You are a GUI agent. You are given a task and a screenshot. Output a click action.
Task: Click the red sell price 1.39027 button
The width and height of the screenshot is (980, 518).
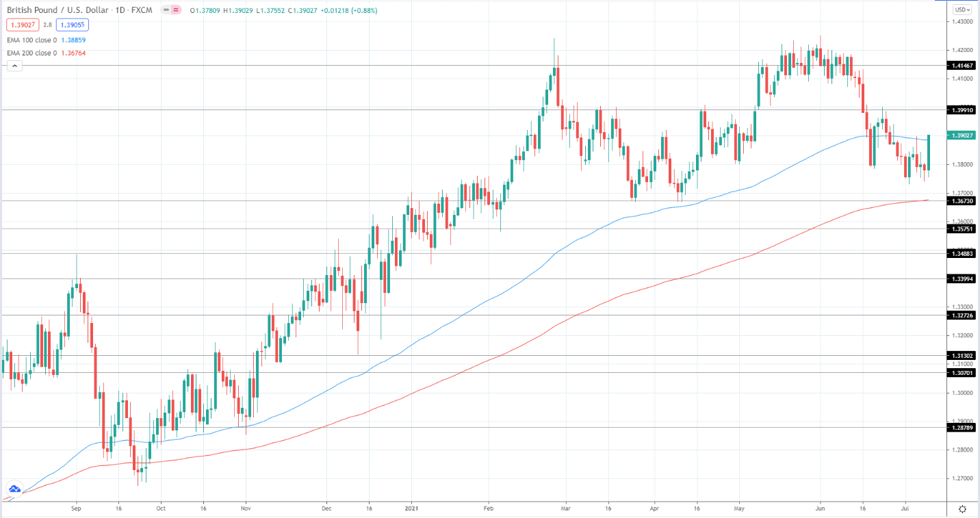click(23, 25)
